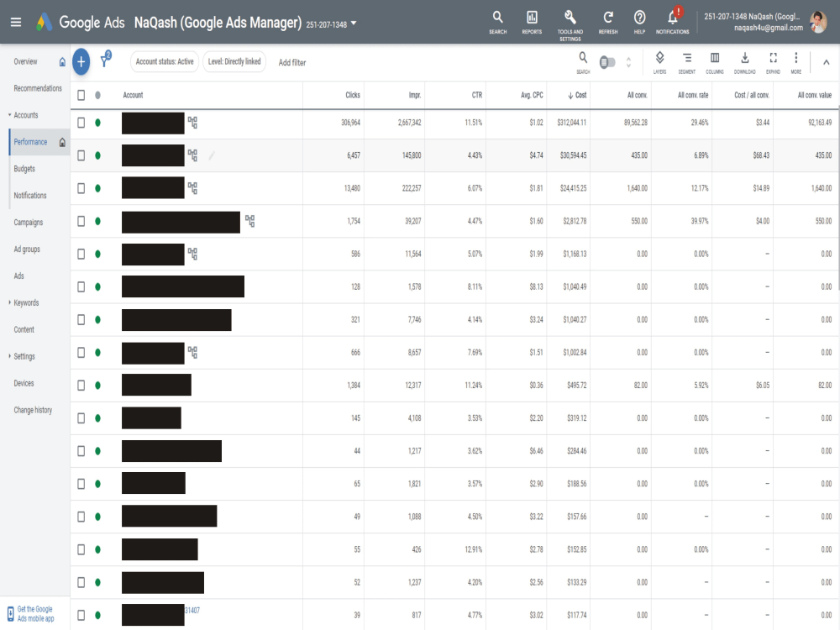The width and height of the screenshot is (840, 630).
Task: Open the Segment icon
Action: (x=687, y=61)
